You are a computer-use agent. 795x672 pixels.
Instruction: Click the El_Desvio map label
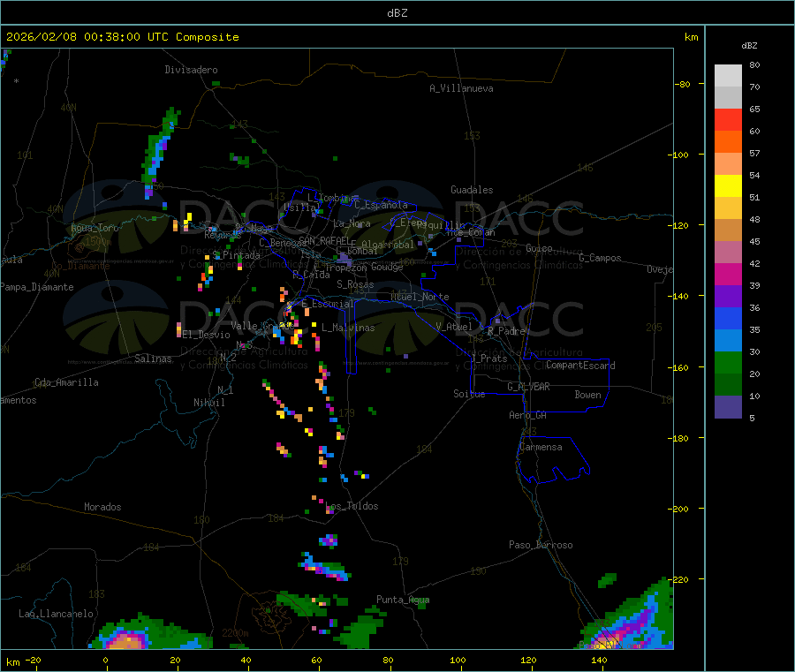pos(207,335)
